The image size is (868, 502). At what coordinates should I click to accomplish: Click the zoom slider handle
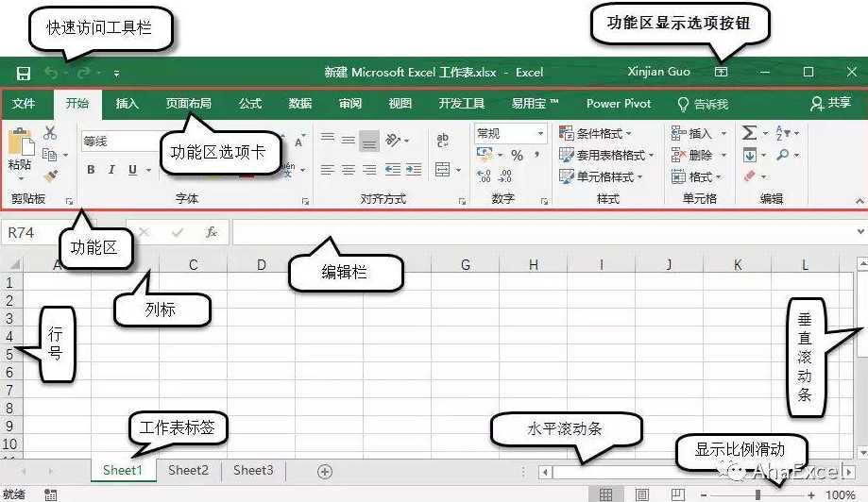(757, 494)
